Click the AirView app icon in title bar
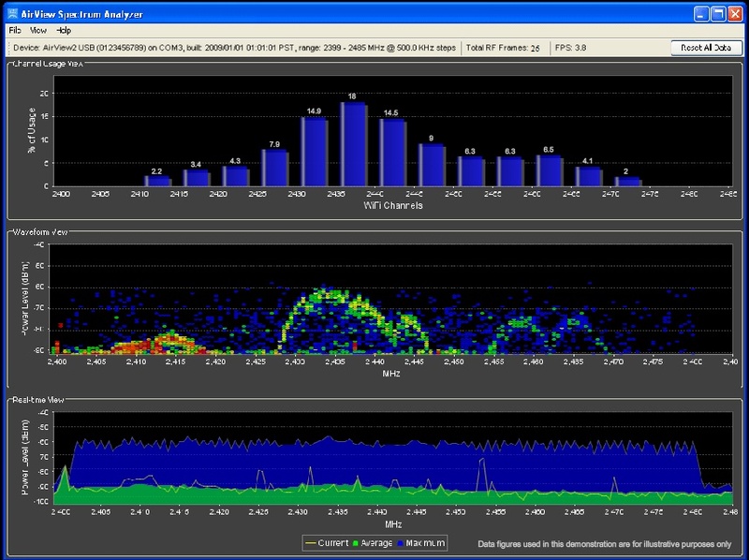Viewport: 749px width, 560px height. (x=12, y=14)
